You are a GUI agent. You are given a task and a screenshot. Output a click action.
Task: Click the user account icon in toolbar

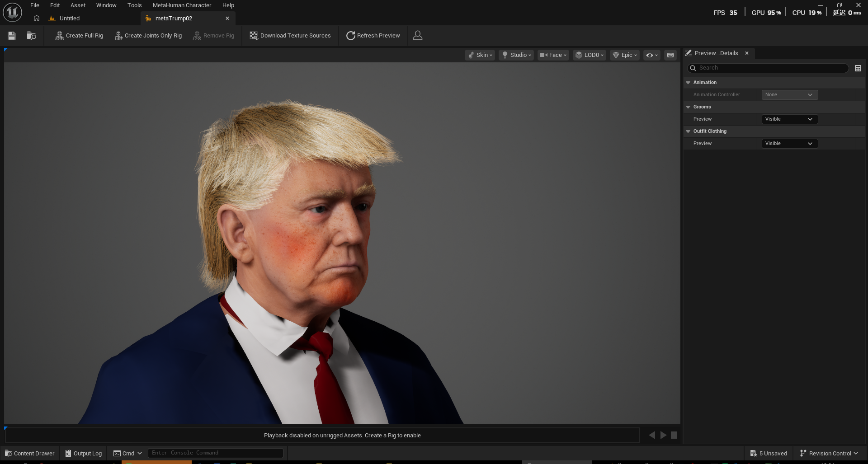[418, 36]
